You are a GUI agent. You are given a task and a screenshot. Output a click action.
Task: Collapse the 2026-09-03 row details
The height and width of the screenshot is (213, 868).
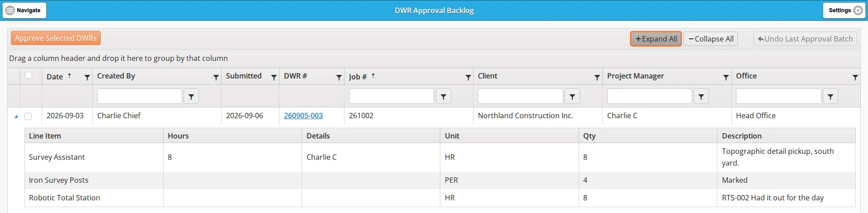click(x=16, y=116)
